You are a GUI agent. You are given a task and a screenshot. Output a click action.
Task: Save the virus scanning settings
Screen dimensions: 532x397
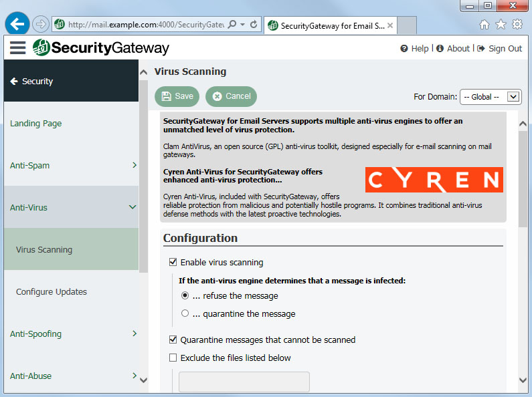pyautogui.click(x=177, y=96)
